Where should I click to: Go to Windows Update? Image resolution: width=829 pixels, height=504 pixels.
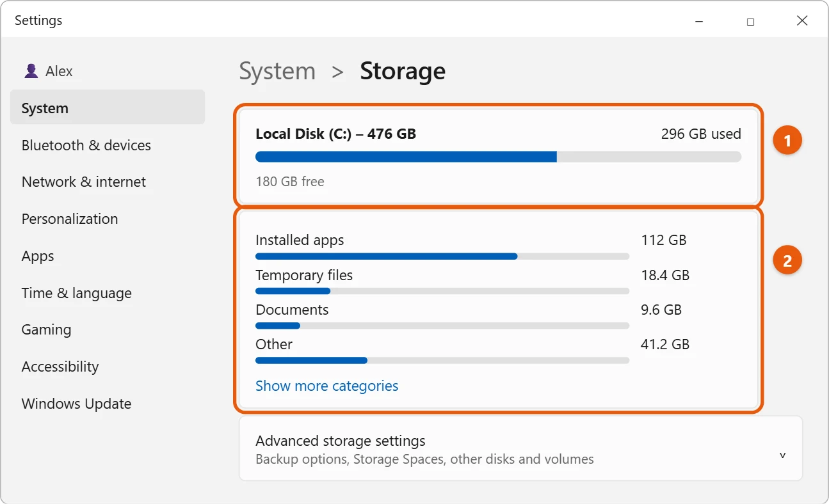click(x=76, y=404)
